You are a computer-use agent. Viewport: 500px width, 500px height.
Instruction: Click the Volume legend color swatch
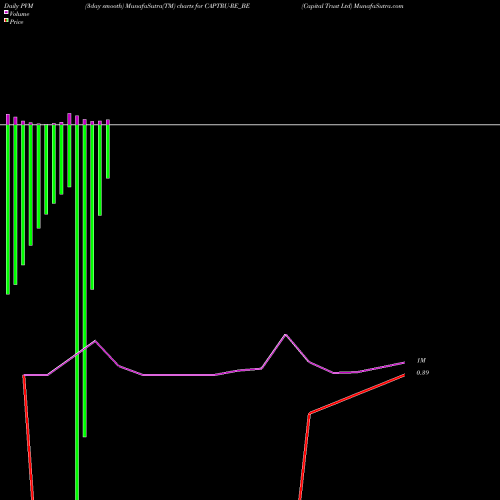tap(6, 12)
